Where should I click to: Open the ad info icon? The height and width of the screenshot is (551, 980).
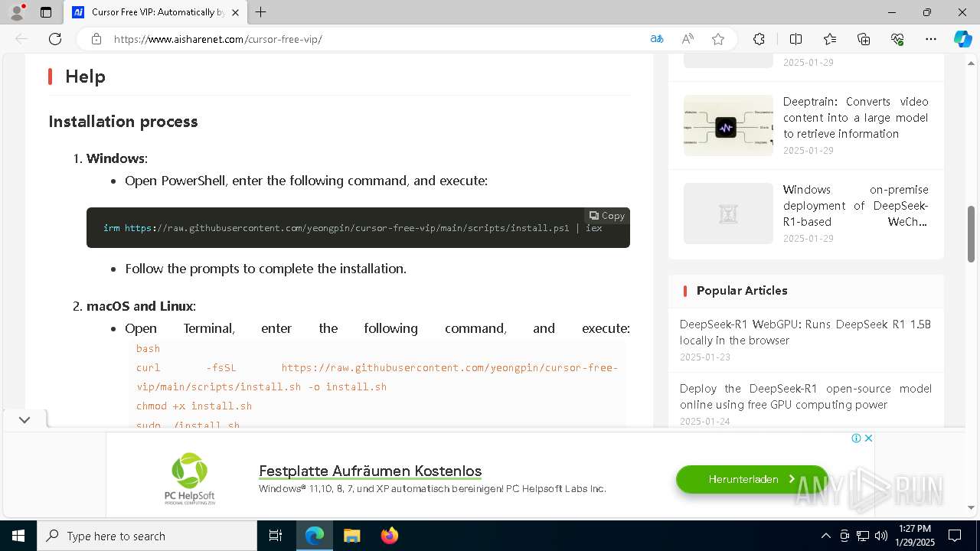coord(857,439)
